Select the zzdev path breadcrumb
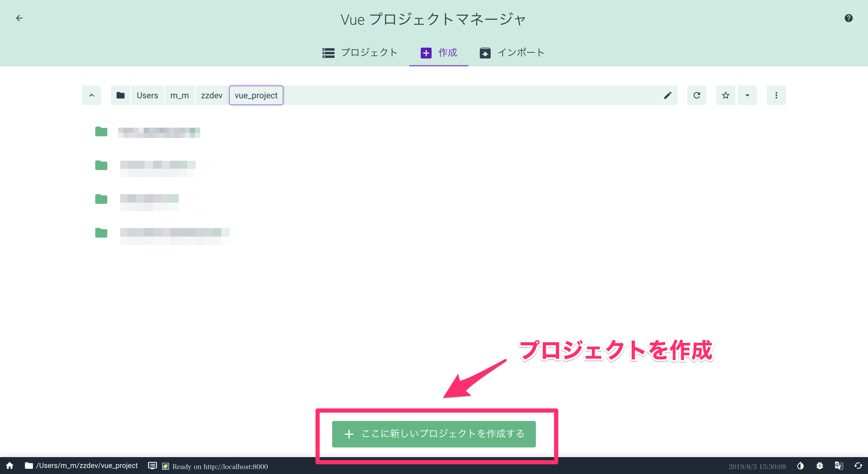This screenshot has width=868, height=474. (x=212, y=95)
